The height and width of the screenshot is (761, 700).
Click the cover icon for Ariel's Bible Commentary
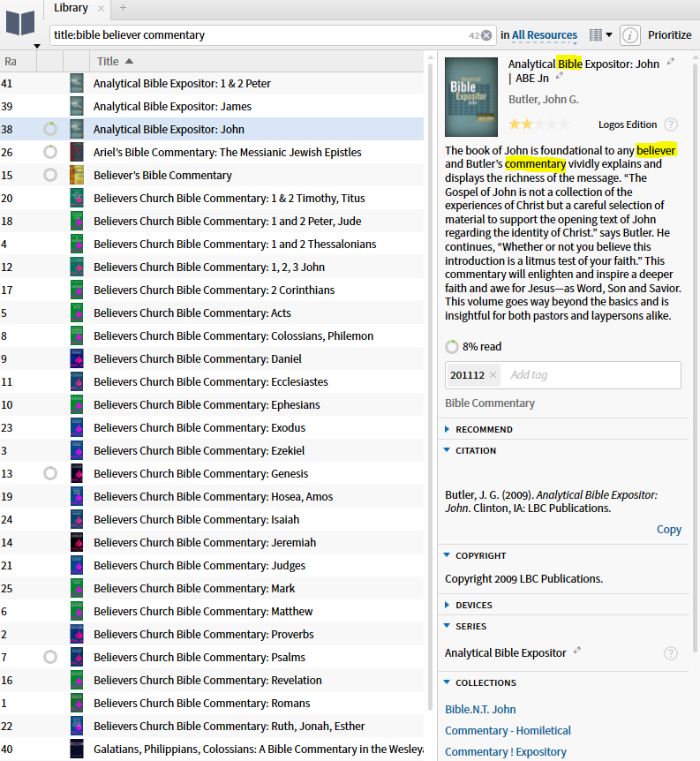pos(77,153)
